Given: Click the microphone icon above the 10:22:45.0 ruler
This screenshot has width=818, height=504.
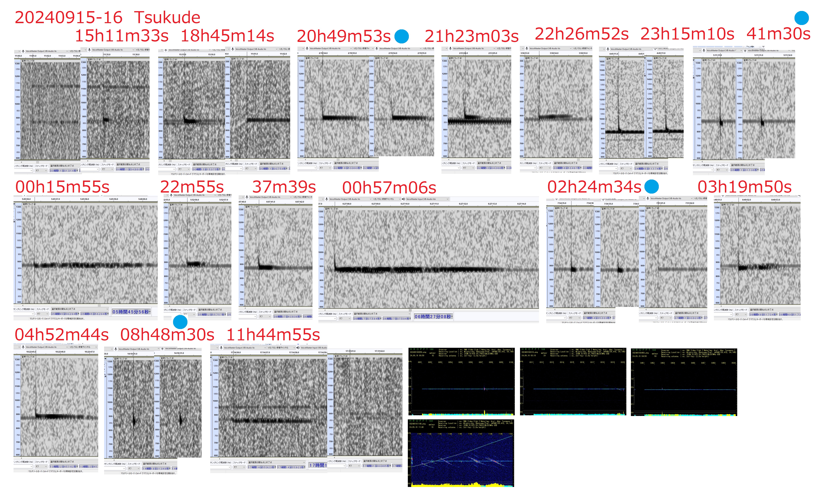Looking at the screenshot, I should tap(23, 347).
